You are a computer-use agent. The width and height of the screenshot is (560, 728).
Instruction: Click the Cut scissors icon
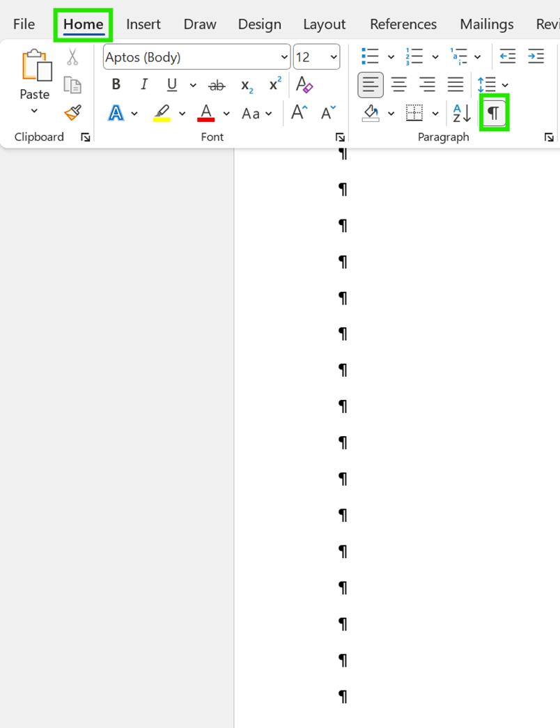click(72, 56)
